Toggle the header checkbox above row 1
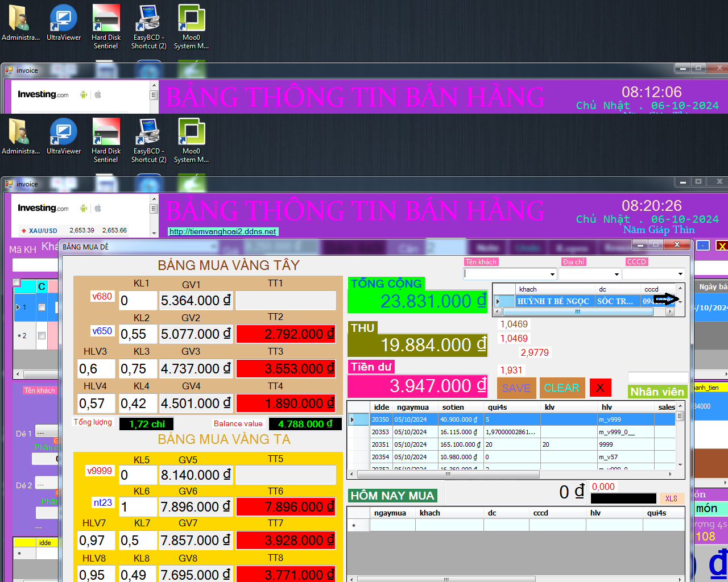The height and width of the screenshot is (582, 728). coord(16,282)
